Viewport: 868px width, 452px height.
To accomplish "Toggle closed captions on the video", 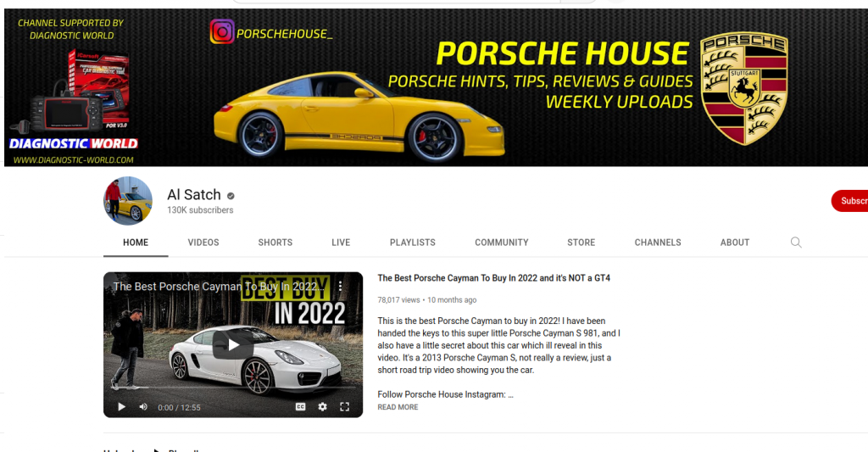I will (301, 407).
